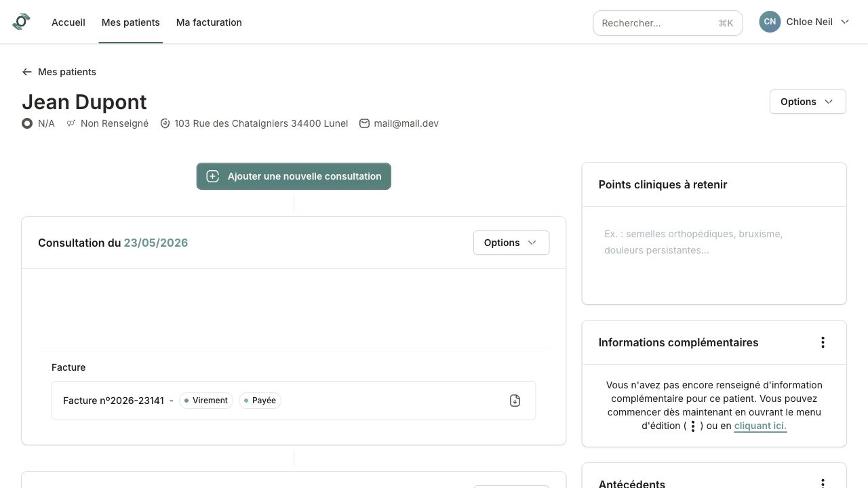The width and height of the screenshot is (868, 488).
Task: Click the consultation date 23/05/2026
Action: click(x=156, y=243)
